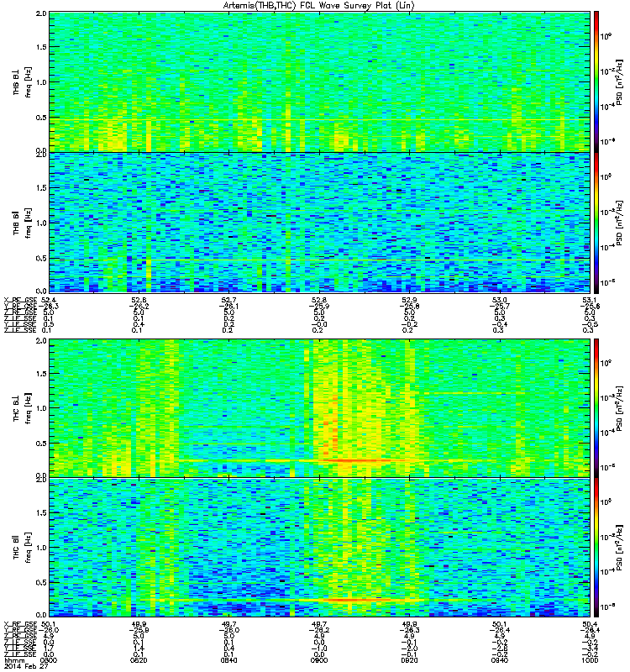Click the 1.0 tick of the THC B-parallel axis
This screenshot has height=672, width=630.
pos(41,548)
